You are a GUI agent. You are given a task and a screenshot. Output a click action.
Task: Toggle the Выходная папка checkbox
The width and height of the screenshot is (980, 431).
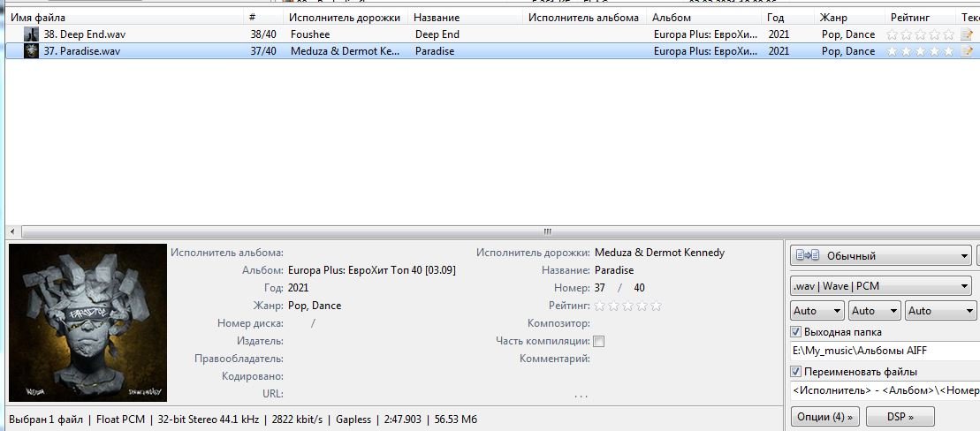795,332
